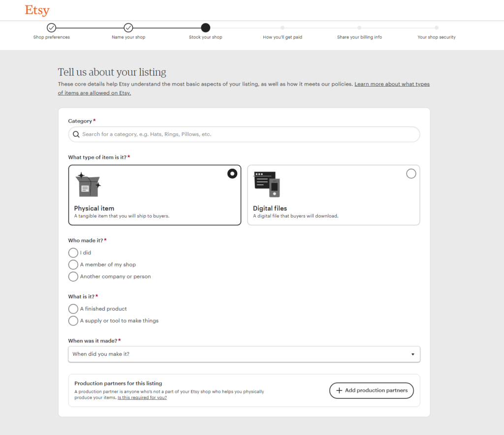
Task: Click the How you'll get paid step dot
Action: [x=282, y=28]
